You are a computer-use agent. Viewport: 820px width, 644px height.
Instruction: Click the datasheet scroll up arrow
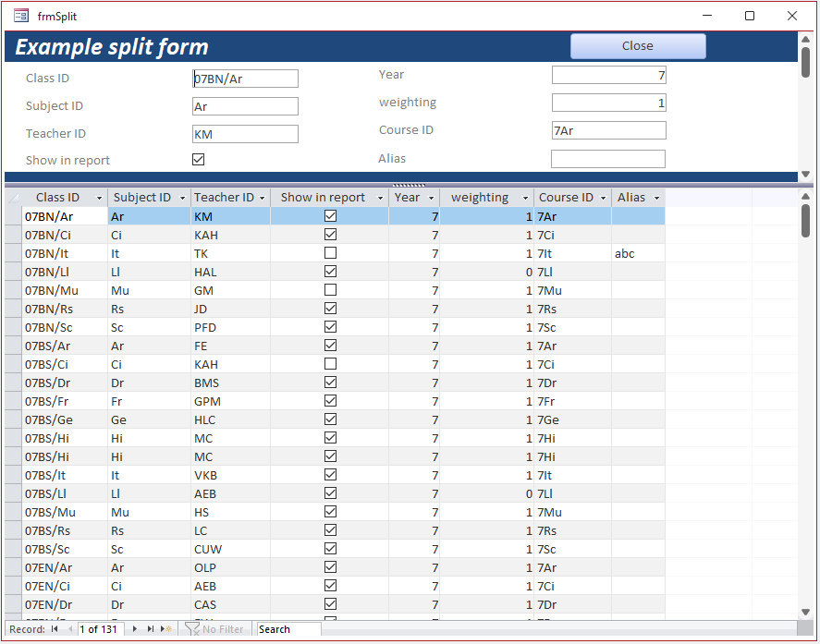coord(805,196)
